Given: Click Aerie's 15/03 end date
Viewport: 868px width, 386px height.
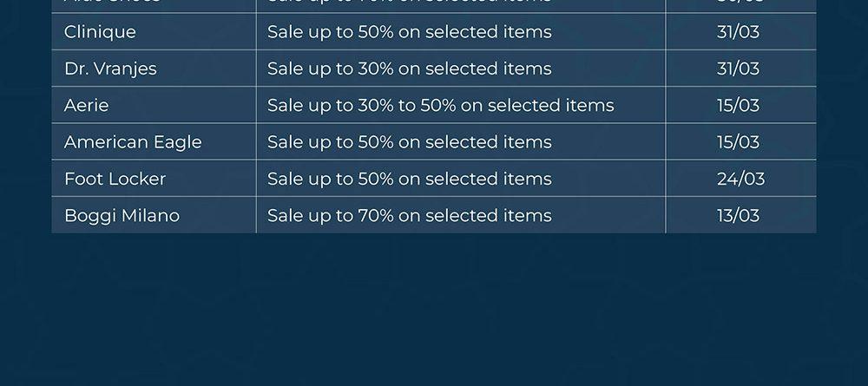Looking at the screenshot, I should point(738,105).
